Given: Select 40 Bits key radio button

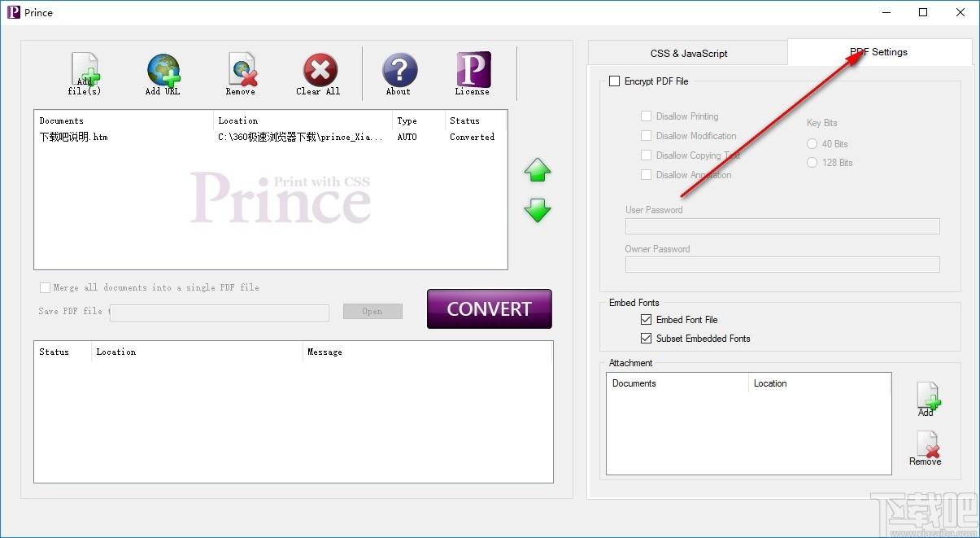Looking at the screenshot, I should 812,144.
